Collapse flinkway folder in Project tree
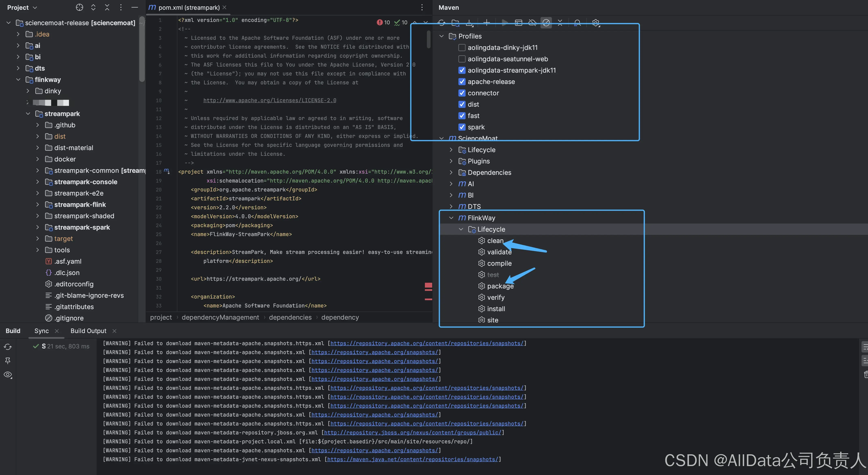Viewport: 868px width, 475px height. [18, 80]
